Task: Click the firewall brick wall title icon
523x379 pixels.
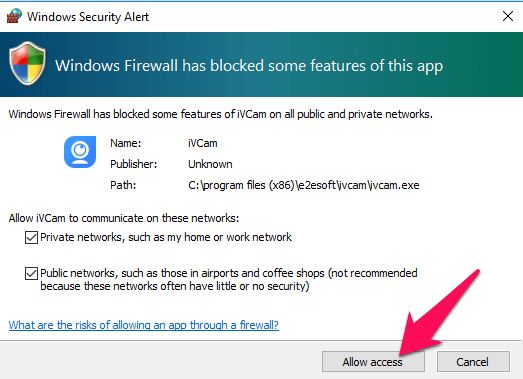Action: (x=14, y=16)
